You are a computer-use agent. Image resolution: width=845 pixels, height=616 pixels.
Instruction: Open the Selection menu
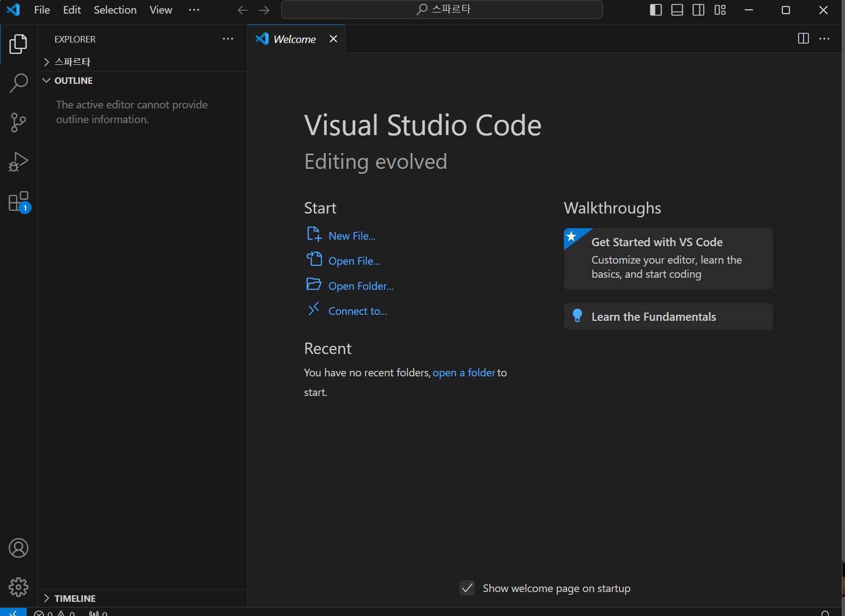[x=115, y=10]
